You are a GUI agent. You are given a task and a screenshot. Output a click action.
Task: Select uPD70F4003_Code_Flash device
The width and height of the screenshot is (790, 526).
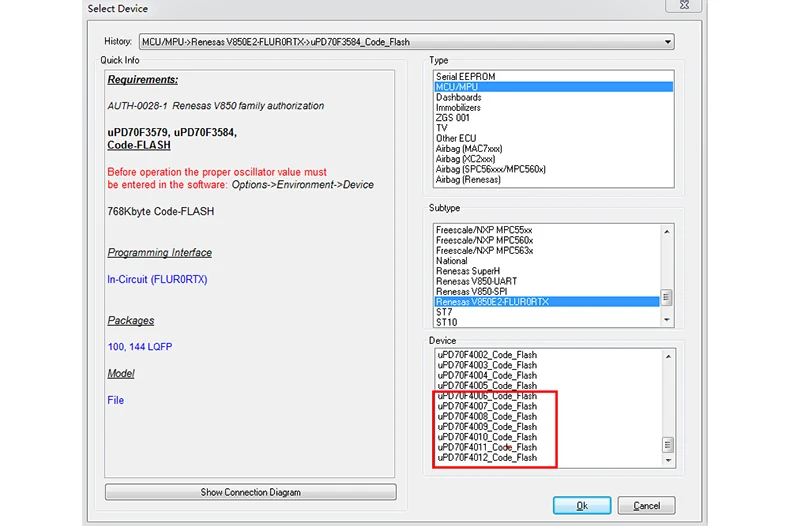(x=548, y=365)
